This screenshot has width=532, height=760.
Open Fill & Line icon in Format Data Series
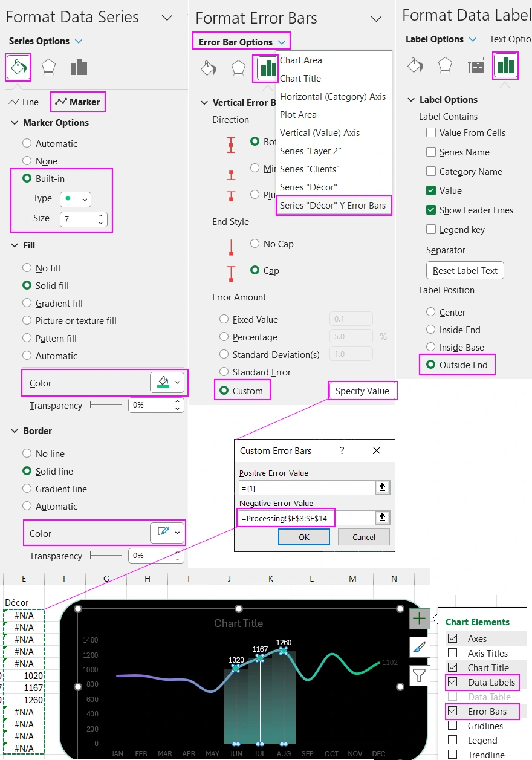pyautogui.click(x=18, y=67)
